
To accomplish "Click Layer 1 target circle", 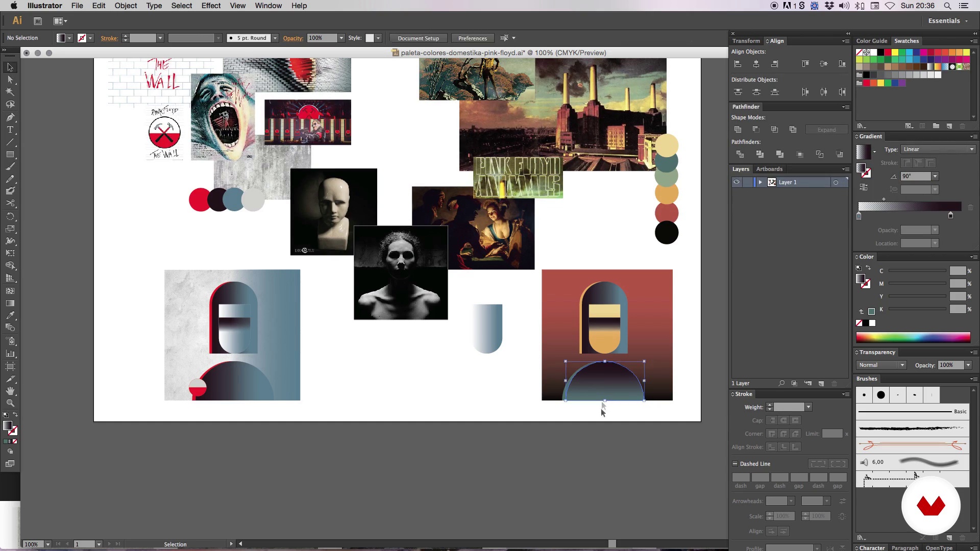I will (x=836, y=182).
